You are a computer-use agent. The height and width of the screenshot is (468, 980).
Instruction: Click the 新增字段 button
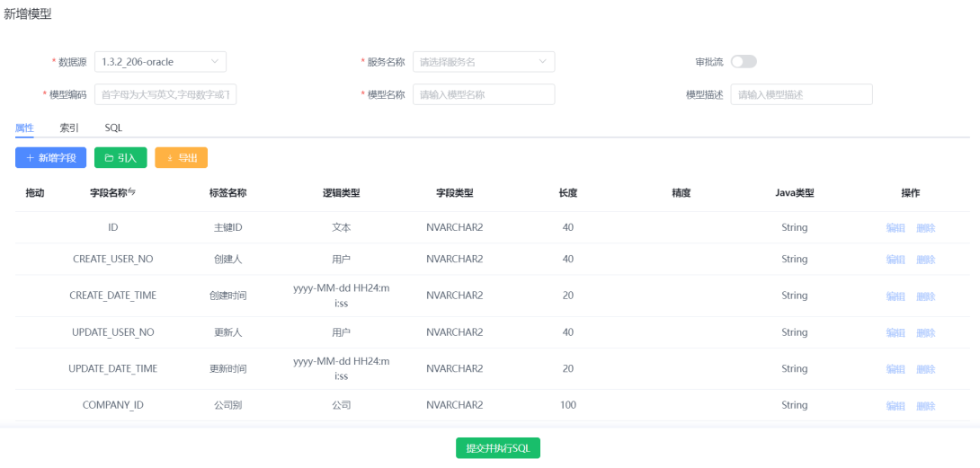coord(50,157)
